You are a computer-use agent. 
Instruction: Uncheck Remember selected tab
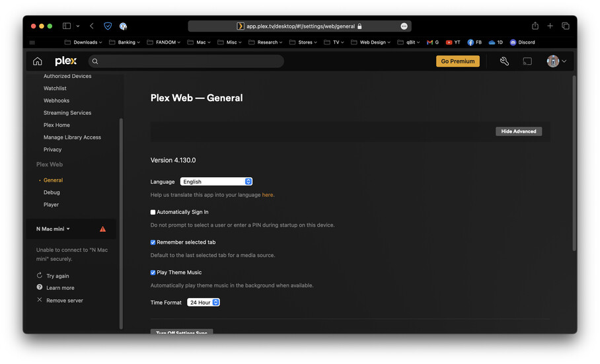153,242
